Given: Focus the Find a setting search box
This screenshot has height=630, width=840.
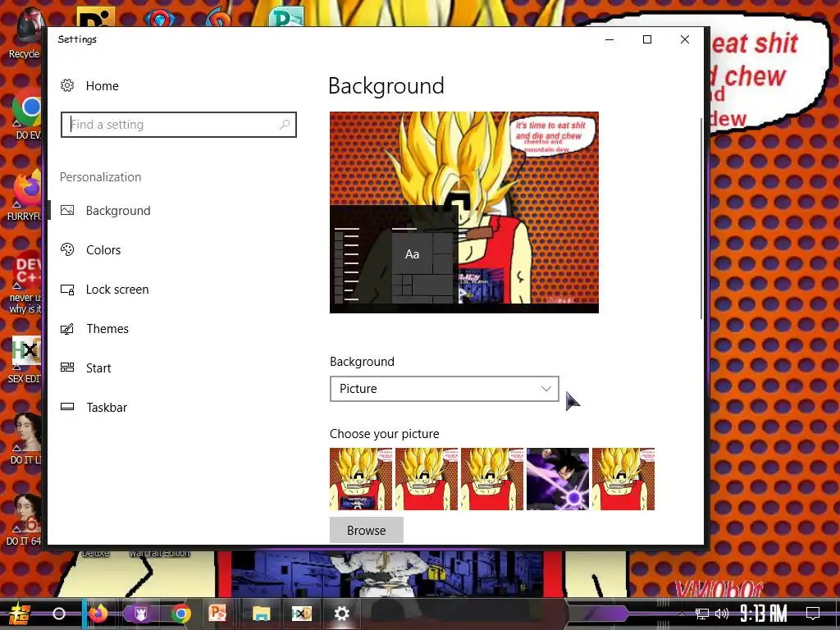Looking at the screenshot, I should [178, 125].
